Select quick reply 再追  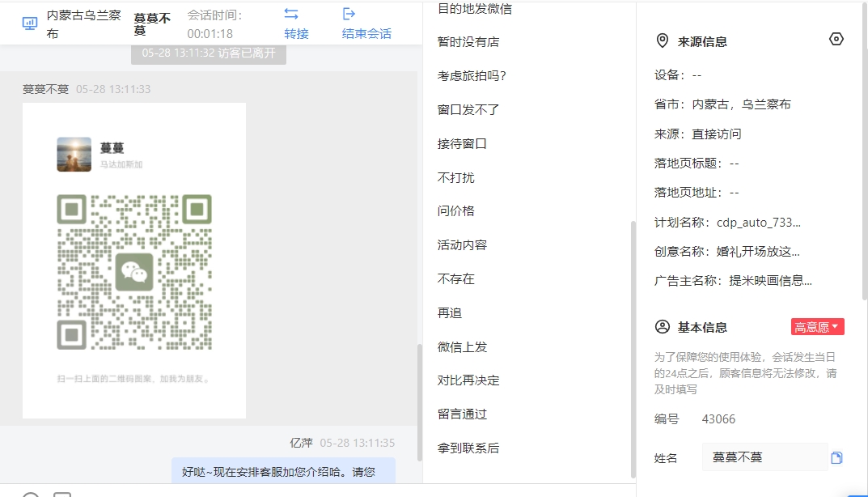click(450, 313)
